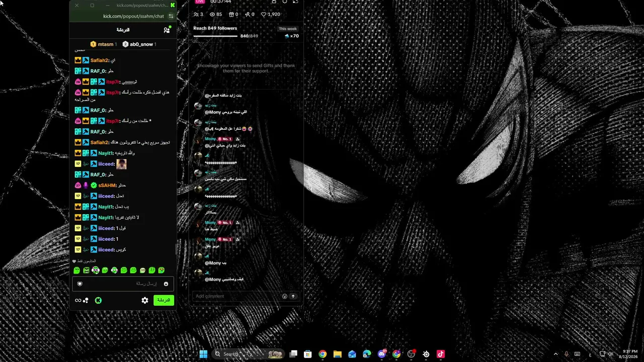The width and height of the screenshot is (644, 362).
Task: Click the people icon showing 3
Action: 196,15
